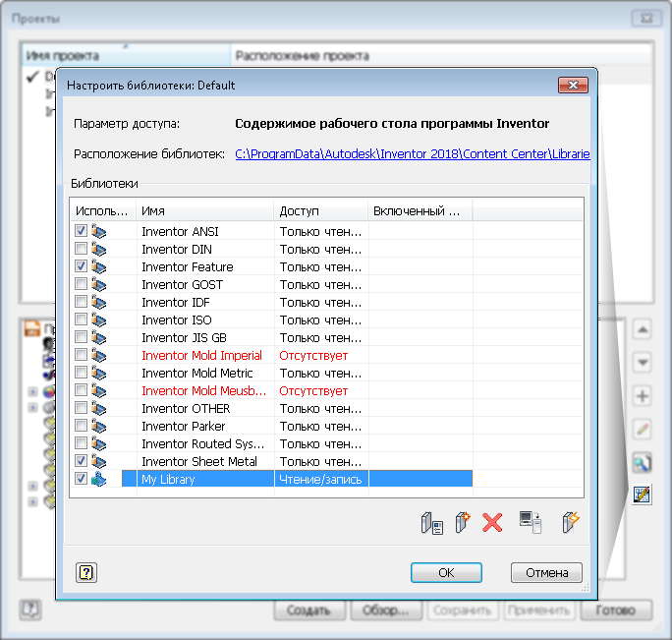Click 'Имя проекта' column header in Projects window
The width and height of the screenshot is (672, 640).
126,55
